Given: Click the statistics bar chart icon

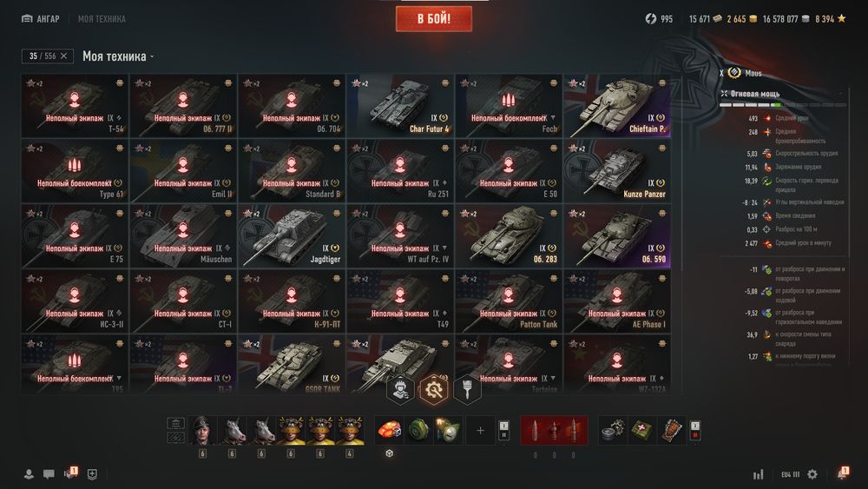Looking at the screenshot, I should [759, 474].
